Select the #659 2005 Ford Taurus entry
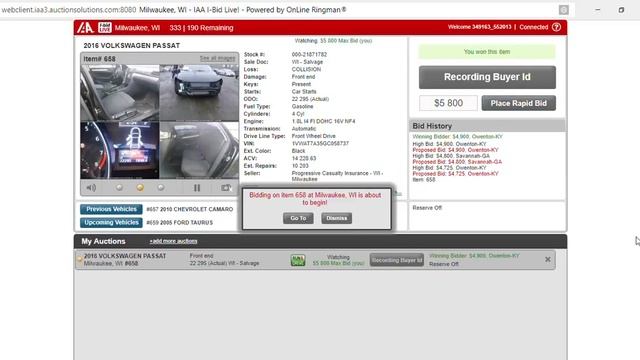This screenshot has height=360, width=640. [180, 222]
